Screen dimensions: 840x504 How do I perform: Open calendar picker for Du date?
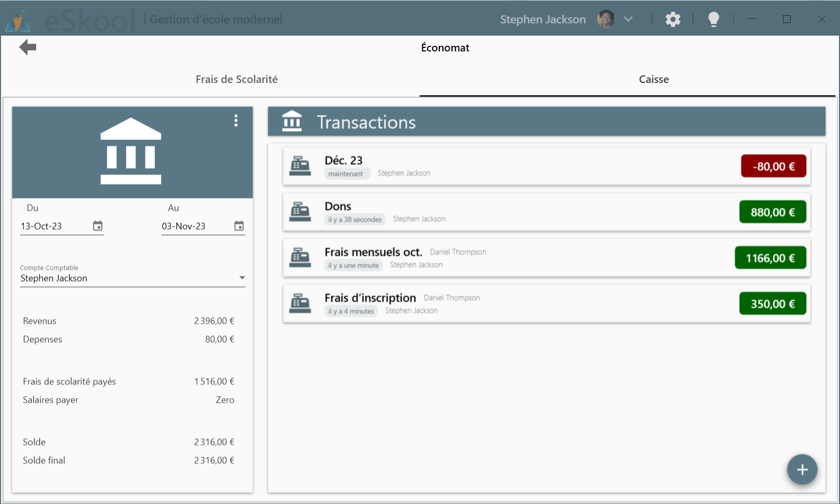tap(98, 226)
